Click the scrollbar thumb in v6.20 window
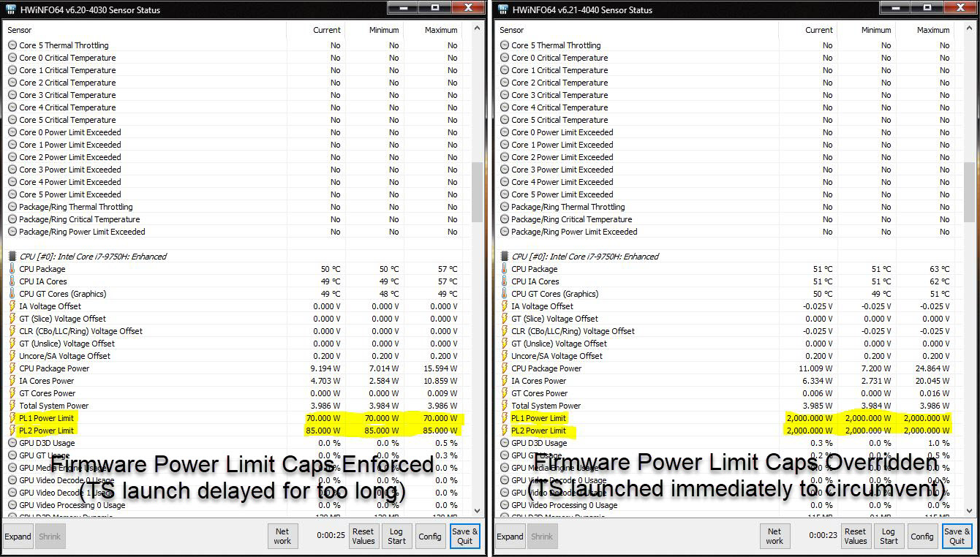 click(477, 192)
